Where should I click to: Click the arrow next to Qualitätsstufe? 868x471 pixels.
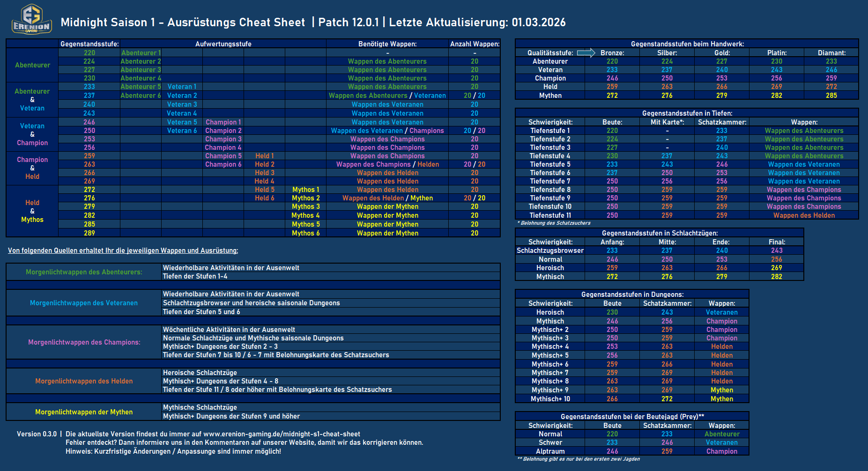coord(586,53)
